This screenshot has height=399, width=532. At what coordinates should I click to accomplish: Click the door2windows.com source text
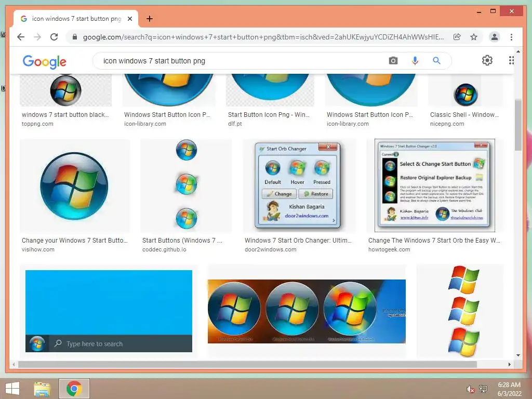(270, 249)
